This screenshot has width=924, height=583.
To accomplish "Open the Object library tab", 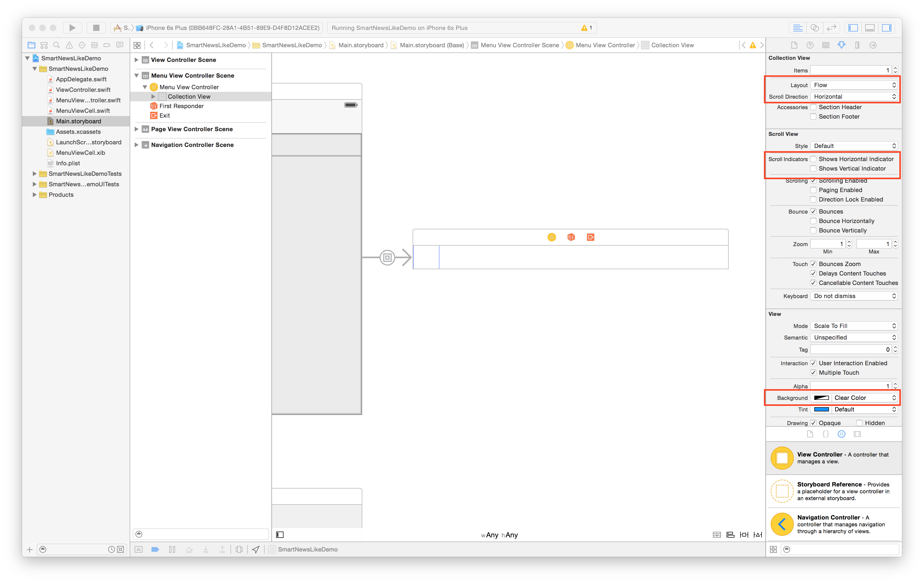I will pos(842,434).
